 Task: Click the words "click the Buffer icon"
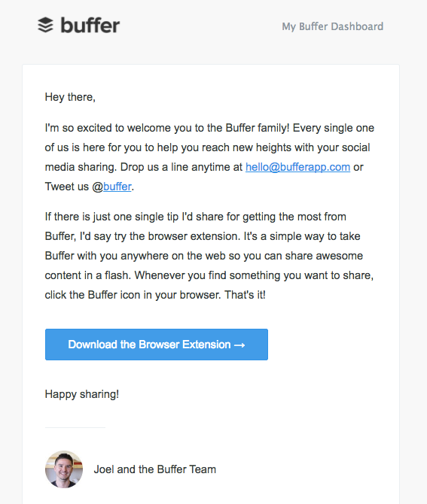point(93,295)
